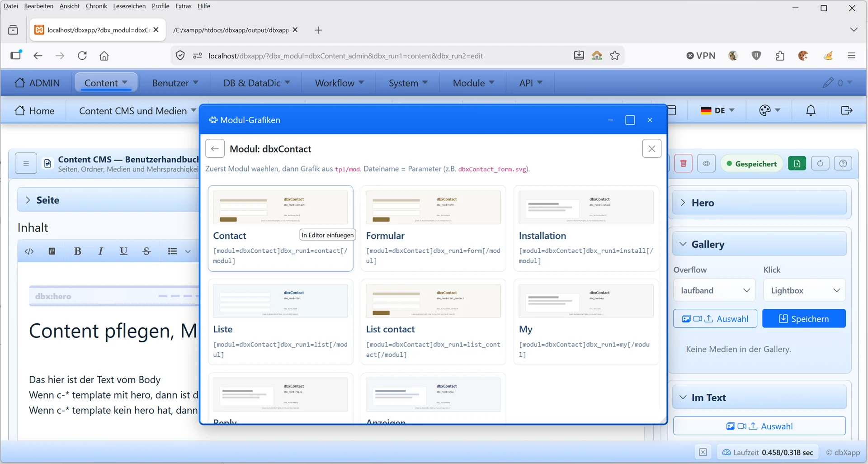The image size is (868, 464).
Task: Open the DE language dropdown
Action: click(717, 111)
